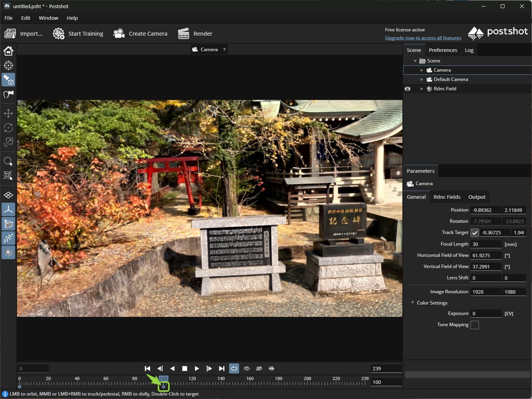The image size is (532, 399).
Task: Jump to the first frame
Action: [x=147, y=368]
